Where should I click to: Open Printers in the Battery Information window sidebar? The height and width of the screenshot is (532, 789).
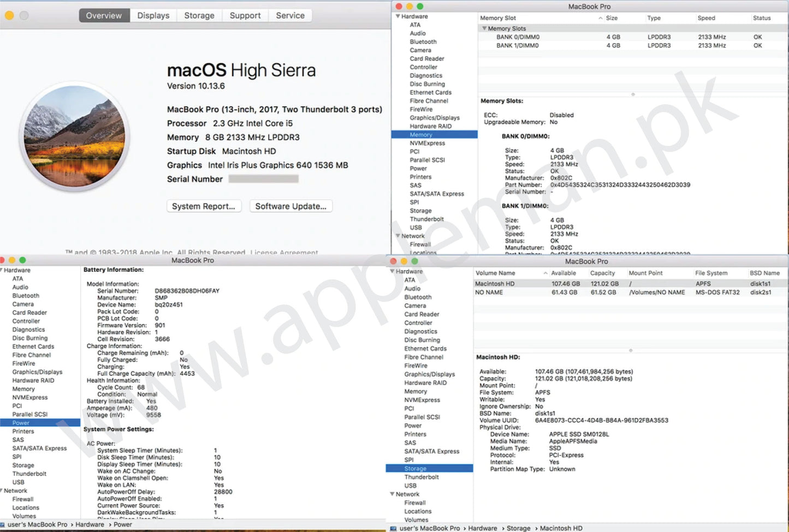click(23, 432)
